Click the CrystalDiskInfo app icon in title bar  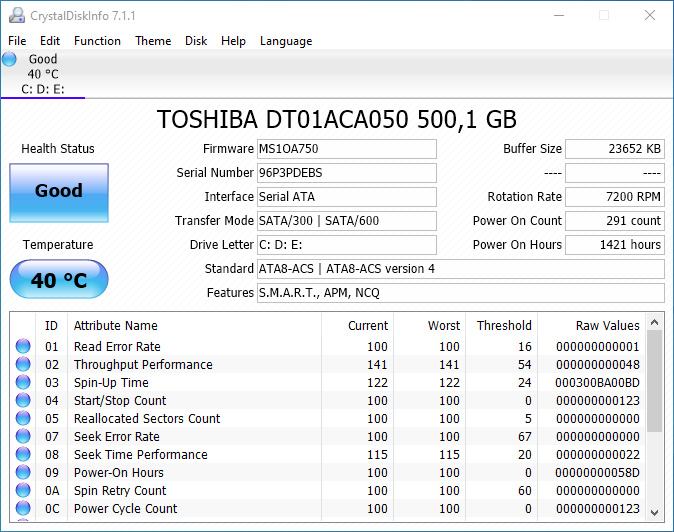click(15, 15)
